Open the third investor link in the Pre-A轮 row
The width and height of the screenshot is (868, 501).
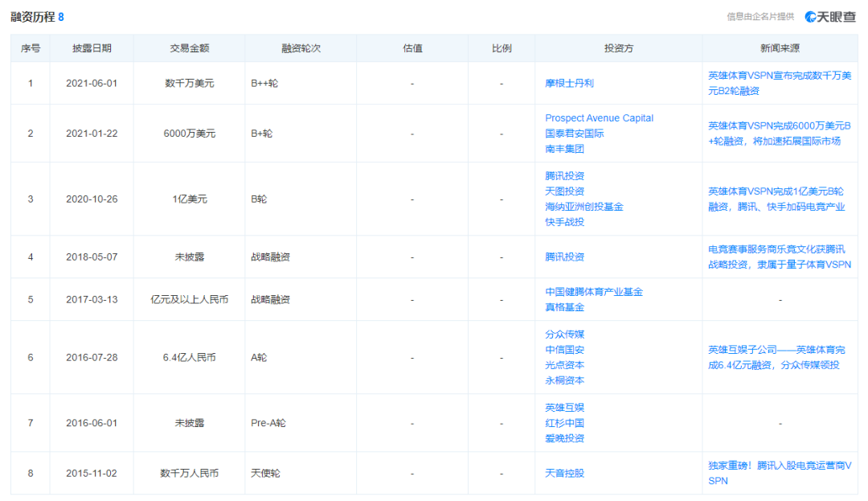point(564,438)
